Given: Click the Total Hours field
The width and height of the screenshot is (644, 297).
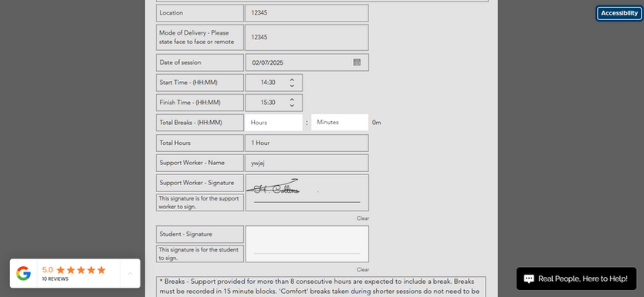Looking at the screenshot, I should tap(307, 143).
